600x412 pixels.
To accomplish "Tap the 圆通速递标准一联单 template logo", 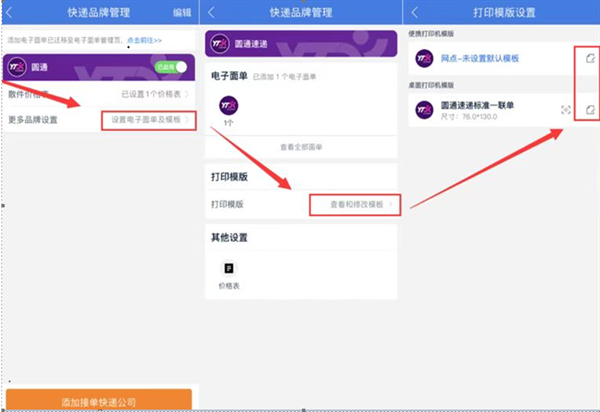I will click(x=424, y=108).
